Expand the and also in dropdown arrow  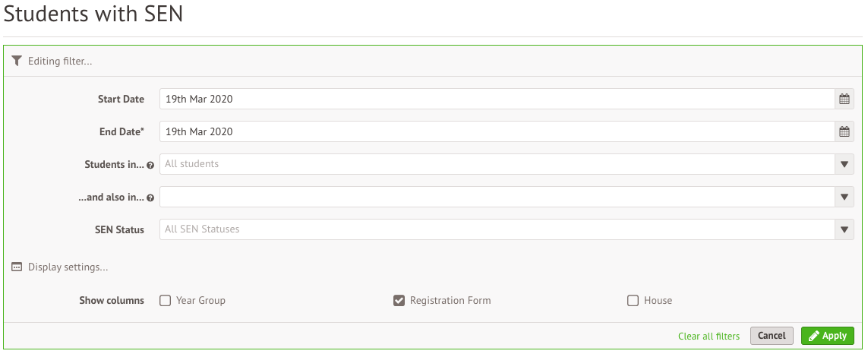[x=844, y=197]
